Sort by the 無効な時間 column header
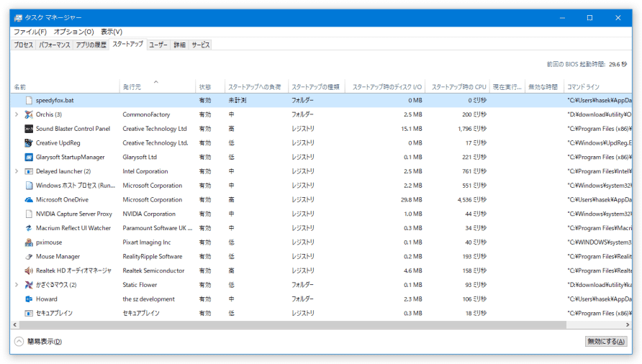This screenshot has height=364, width=642. (x=544, y=87)
